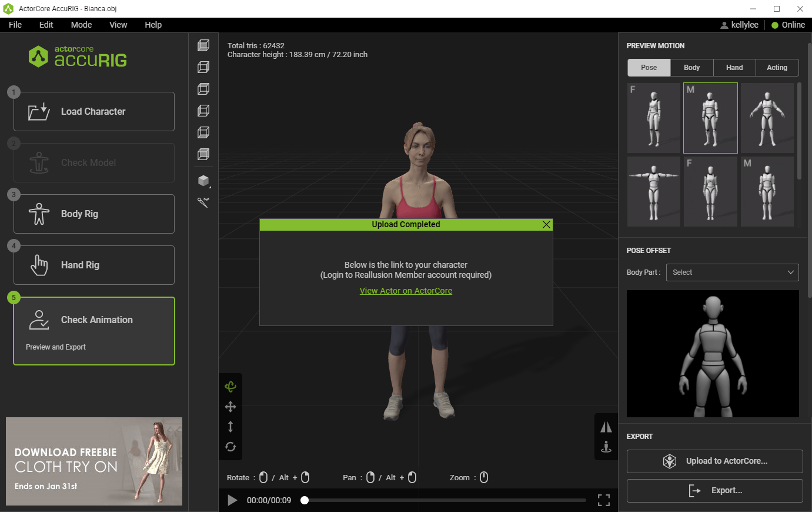Image resolution: width=812 pixels, height=512 pixels.
Task: Choose the A-pose thumbnail with arms angled down
Action: 767,118
